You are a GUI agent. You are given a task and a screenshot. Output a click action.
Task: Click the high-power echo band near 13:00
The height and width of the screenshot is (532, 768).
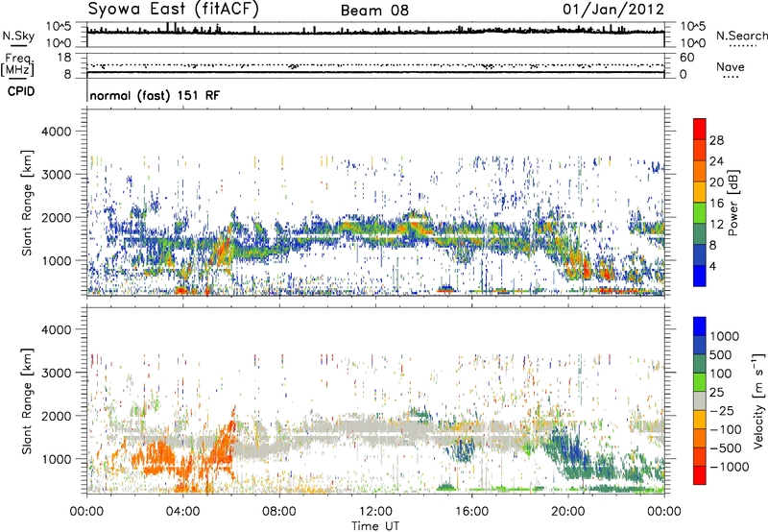pyautogui.click(x=412, y=228)
